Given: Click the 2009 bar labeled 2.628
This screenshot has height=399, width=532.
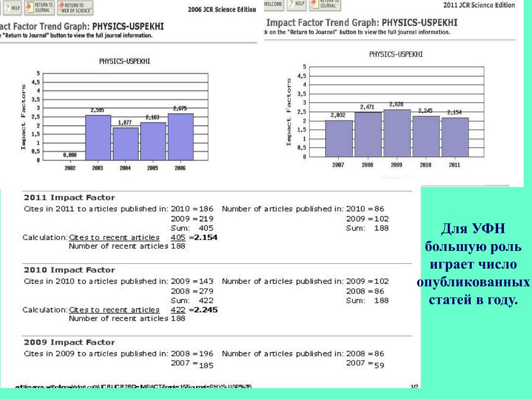Looking at the screenshot, I should tap(397, 133).
